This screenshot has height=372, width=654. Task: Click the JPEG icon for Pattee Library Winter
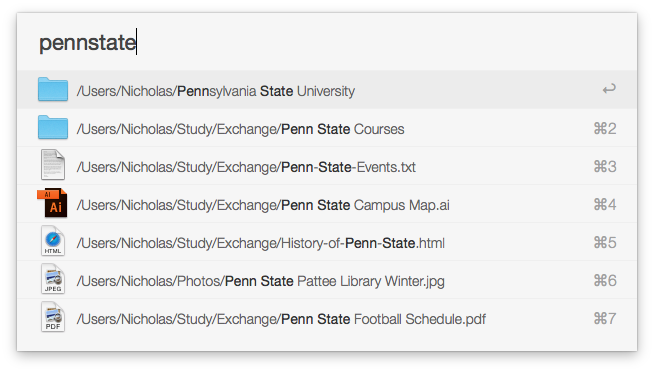[x=53, y=279]
